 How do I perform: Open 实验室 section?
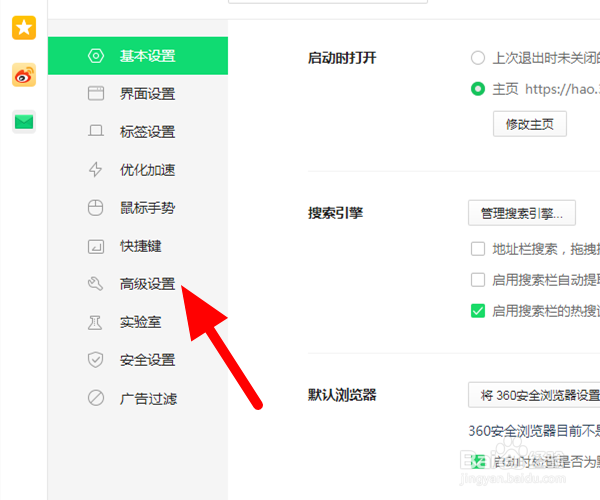click(x=138, y=322)
